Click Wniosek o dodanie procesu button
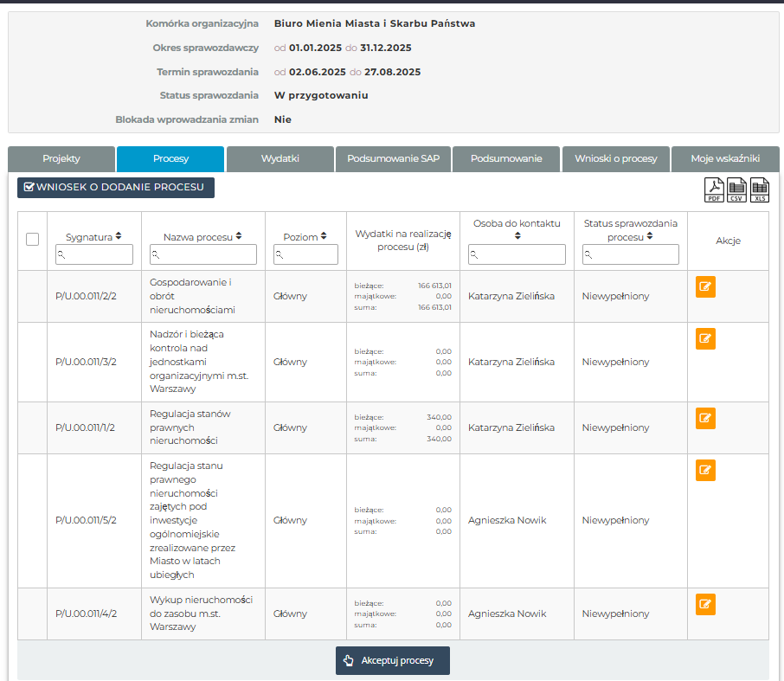 pos(116,188)
